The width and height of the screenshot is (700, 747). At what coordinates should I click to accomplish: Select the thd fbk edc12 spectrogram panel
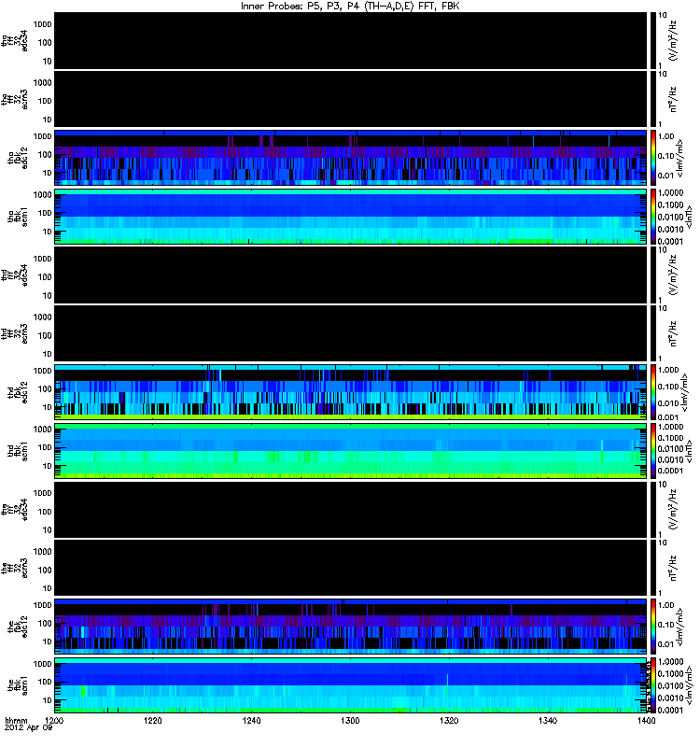click(353, 393)
